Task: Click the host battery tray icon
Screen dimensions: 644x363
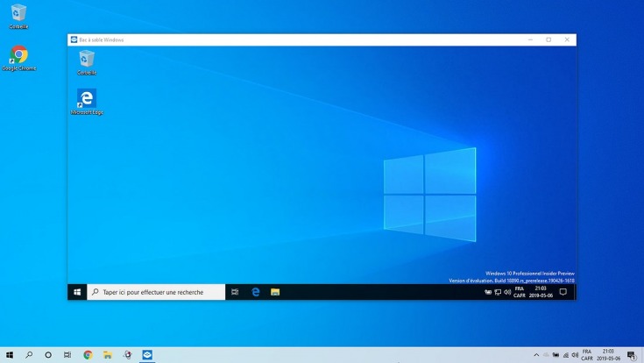Action: 556,355
